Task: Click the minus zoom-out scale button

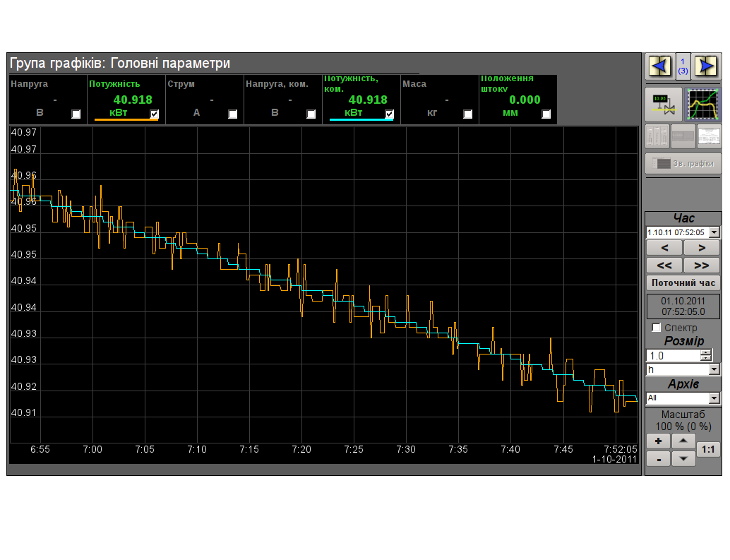Action: pos(658,459)
